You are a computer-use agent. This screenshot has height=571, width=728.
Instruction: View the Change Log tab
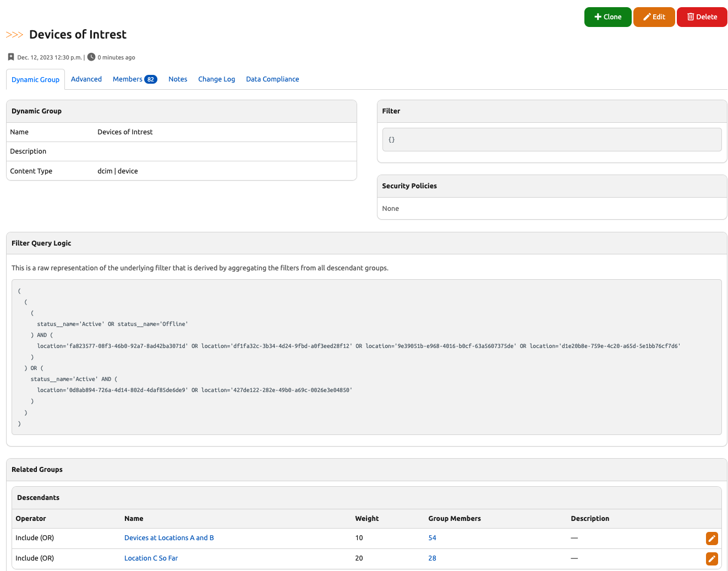point(216,79)
